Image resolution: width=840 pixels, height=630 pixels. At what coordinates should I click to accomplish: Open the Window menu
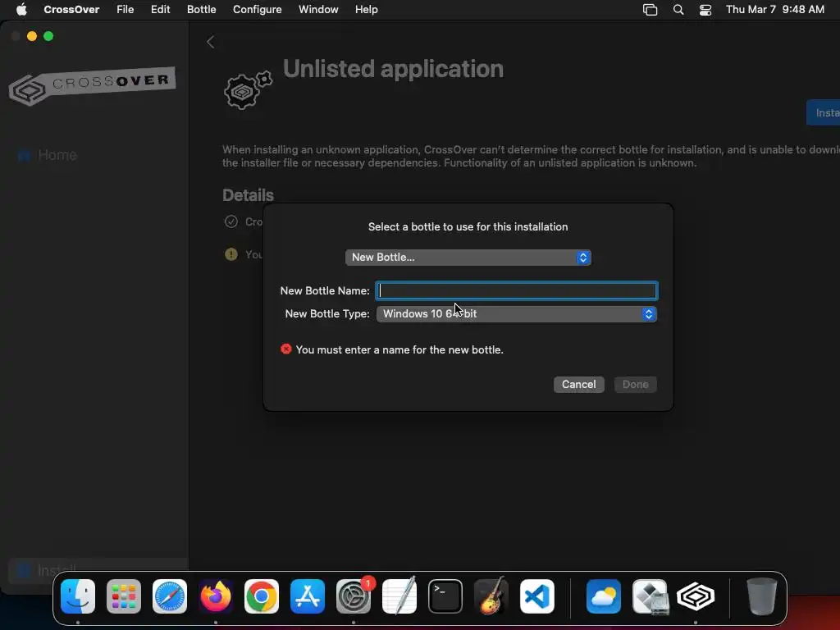[318, 10]
